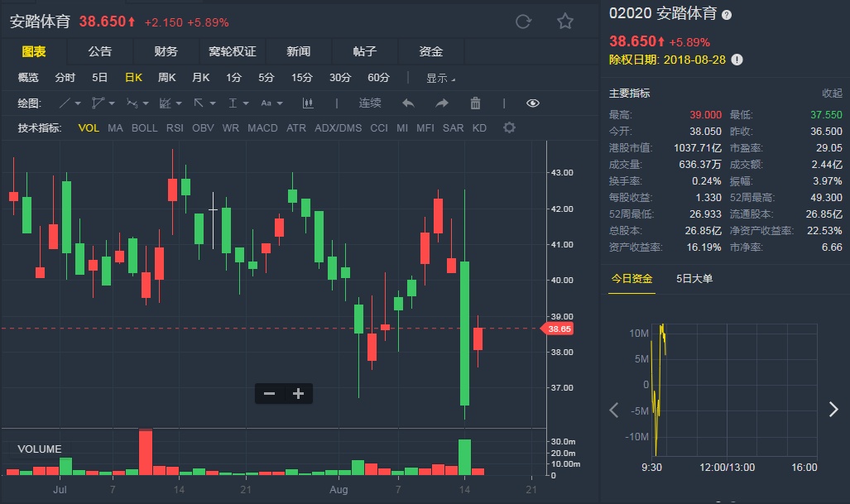
Task: Select the line drawing tool
Action: pos(65,103)
